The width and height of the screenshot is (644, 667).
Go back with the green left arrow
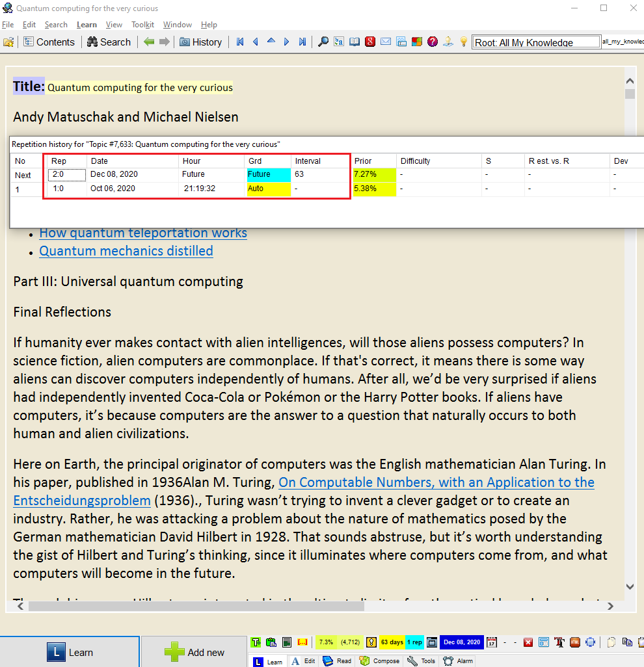(148, 42)
